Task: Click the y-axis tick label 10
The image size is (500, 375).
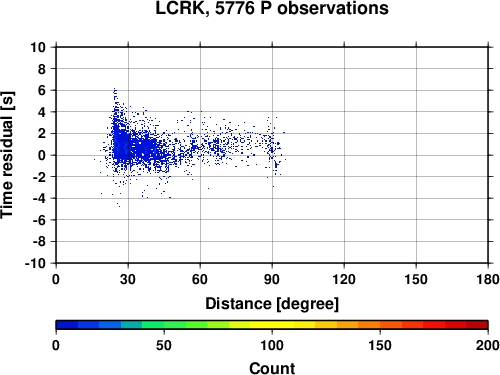Action: tap(38, 47)
